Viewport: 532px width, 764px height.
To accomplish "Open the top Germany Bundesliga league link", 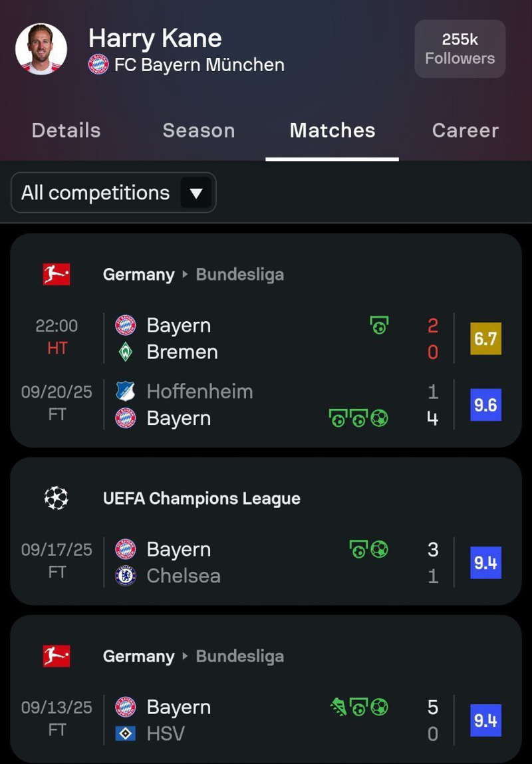I will 193,275.
